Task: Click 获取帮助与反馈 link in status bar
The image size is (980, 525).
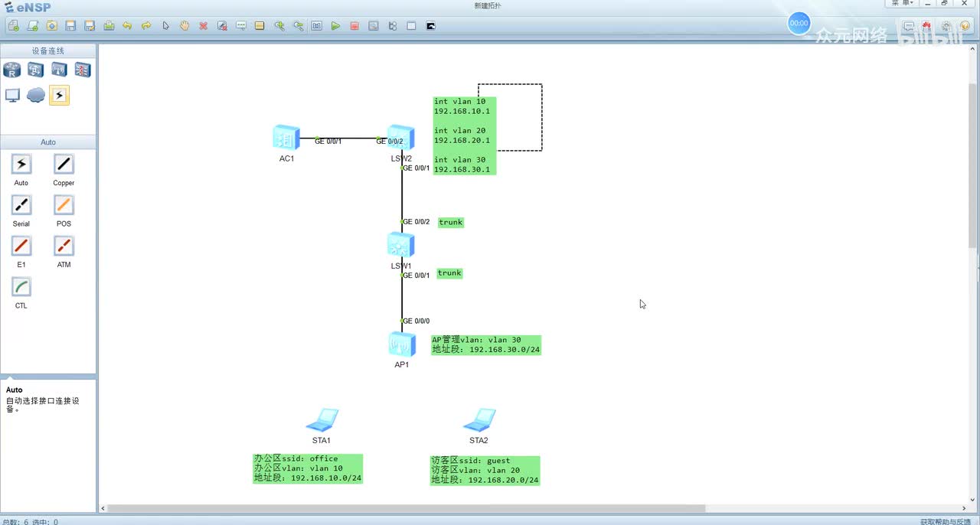Action: (946, 521)
